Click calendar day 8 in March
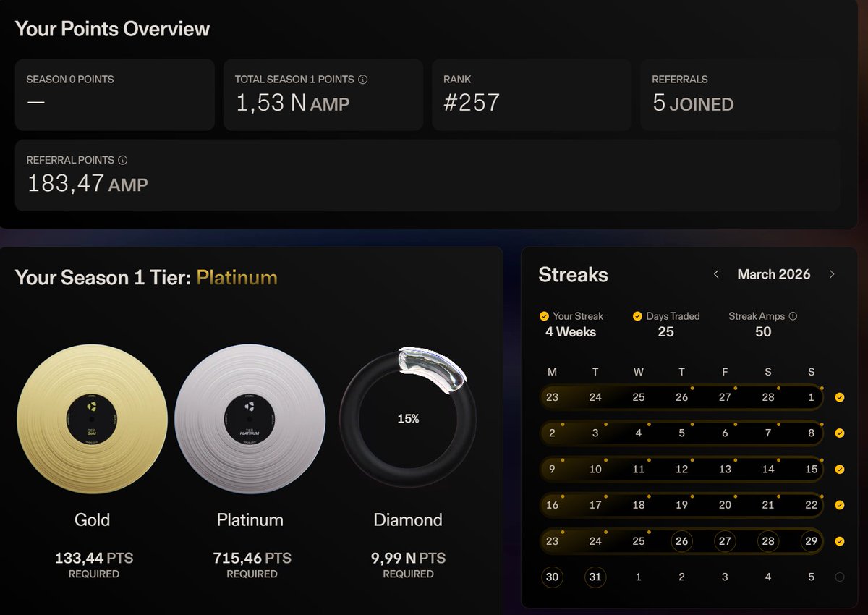This screenshot has width=868, height=615. [812, 433]
